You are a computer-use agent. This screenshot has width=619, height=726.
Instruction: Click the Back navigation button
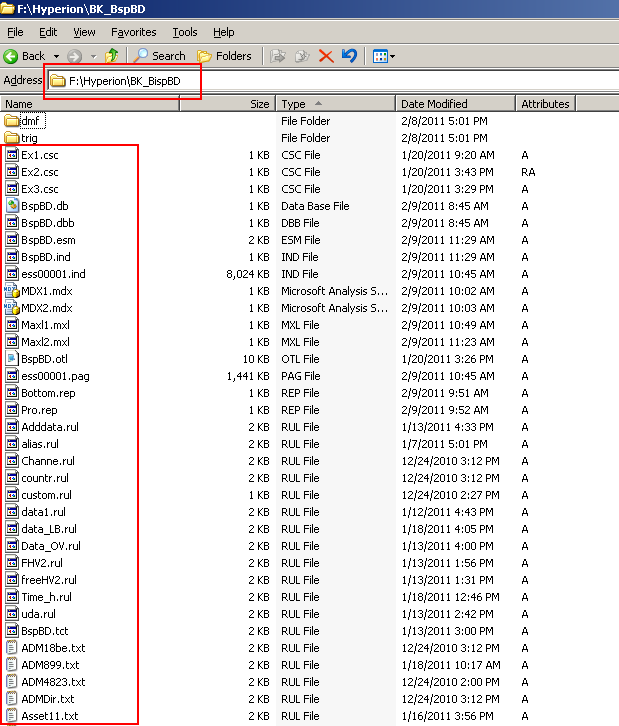tap(24, 56)
